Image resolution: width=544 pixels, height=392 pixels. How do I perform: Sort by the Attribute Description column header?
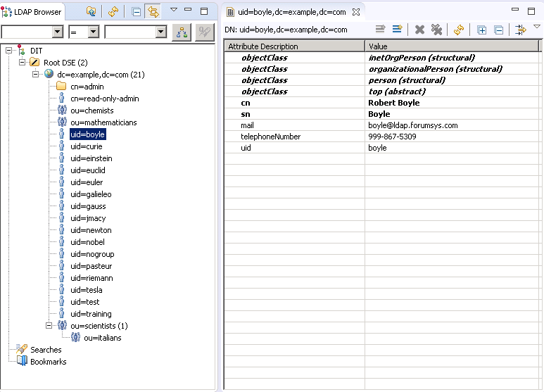[x=294, y=46]
